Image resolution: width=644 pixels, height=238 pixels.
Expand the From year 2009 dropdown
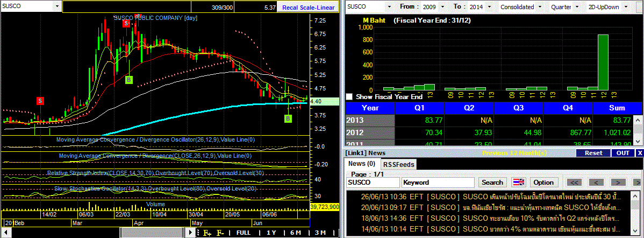[442, 7]
